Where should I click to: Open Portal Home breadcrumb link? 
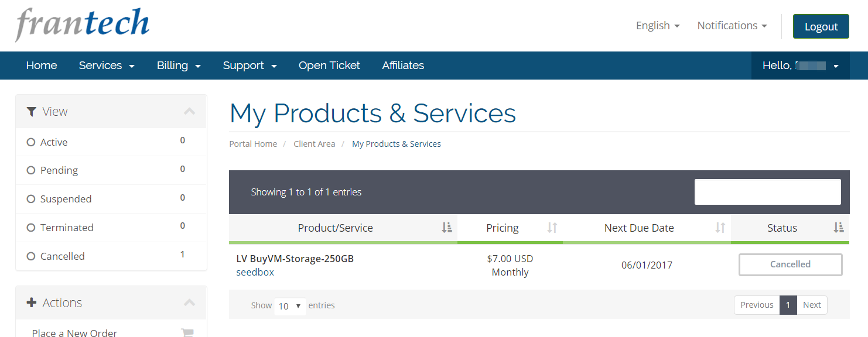point(253,144)
